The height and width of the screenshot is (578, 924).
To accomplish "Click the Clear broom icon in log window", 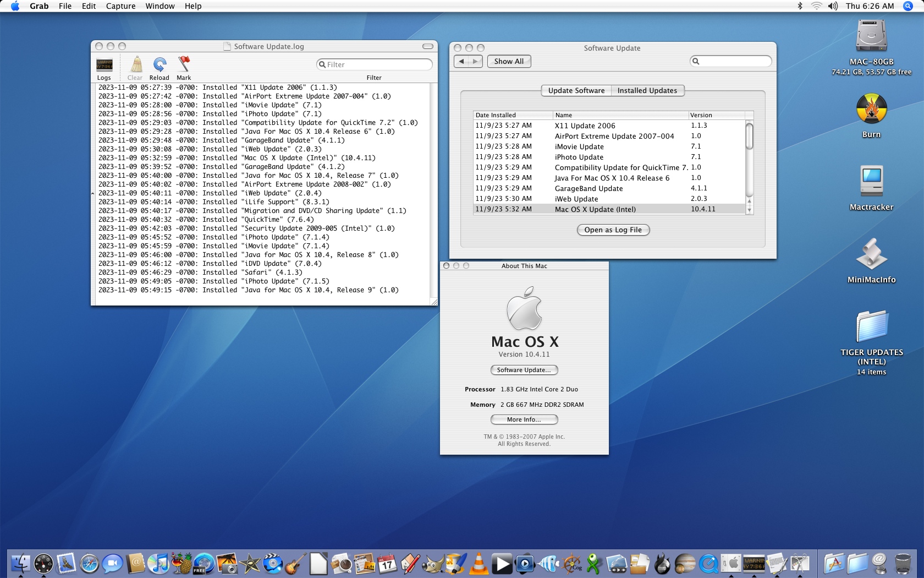I will tap(135, 68).
